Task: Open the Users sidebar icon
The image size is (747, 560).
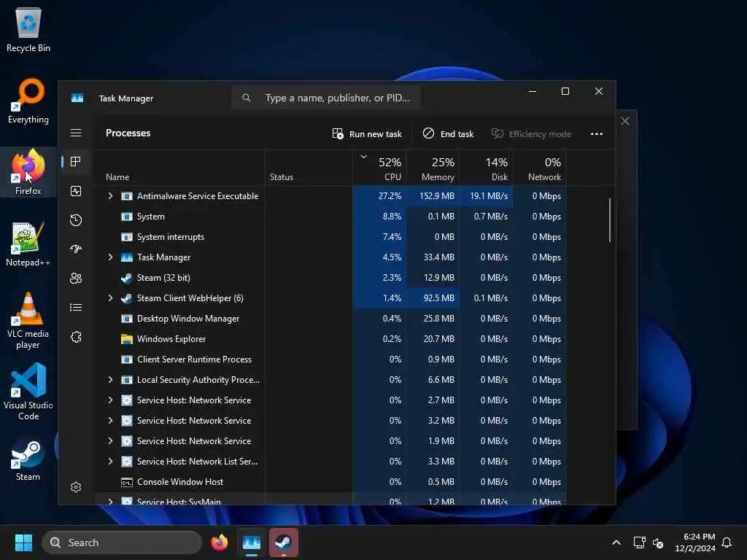Action: (76, 279)
